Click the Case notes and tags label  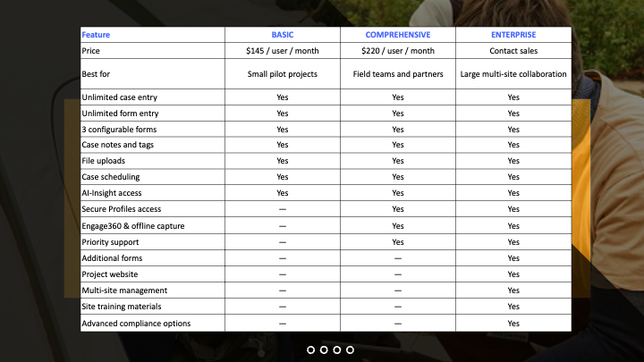click(117, 145)
